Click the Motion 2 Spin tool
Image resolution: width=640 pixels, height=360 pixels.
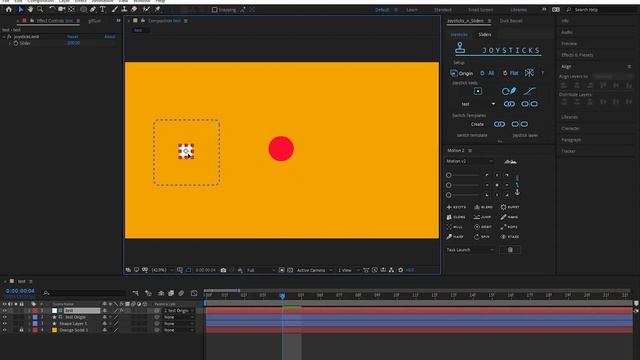482,237
